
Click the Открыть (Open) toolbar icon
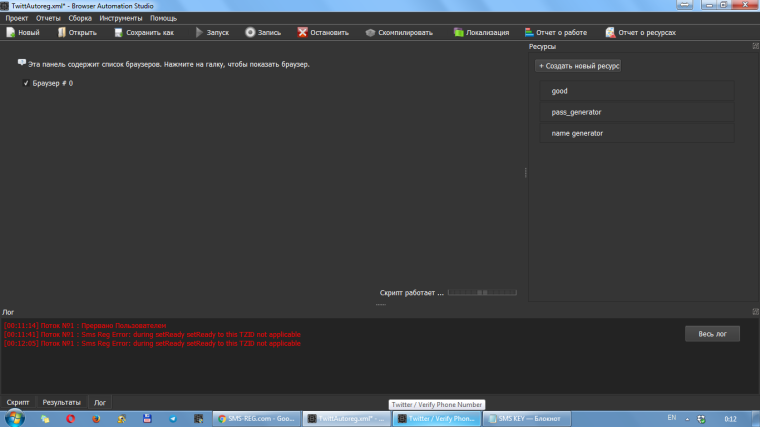[61, 32]
